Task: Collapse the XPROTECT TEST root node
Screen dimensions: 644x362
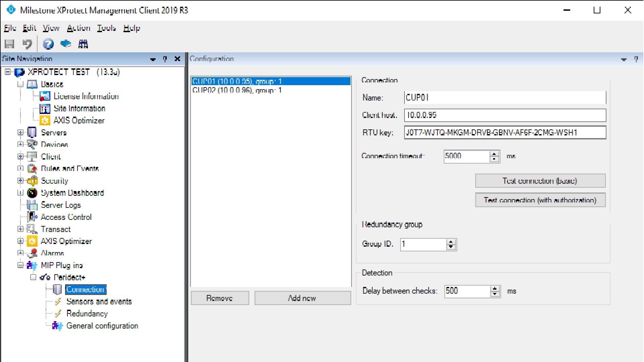Action: tap(8, 72)
